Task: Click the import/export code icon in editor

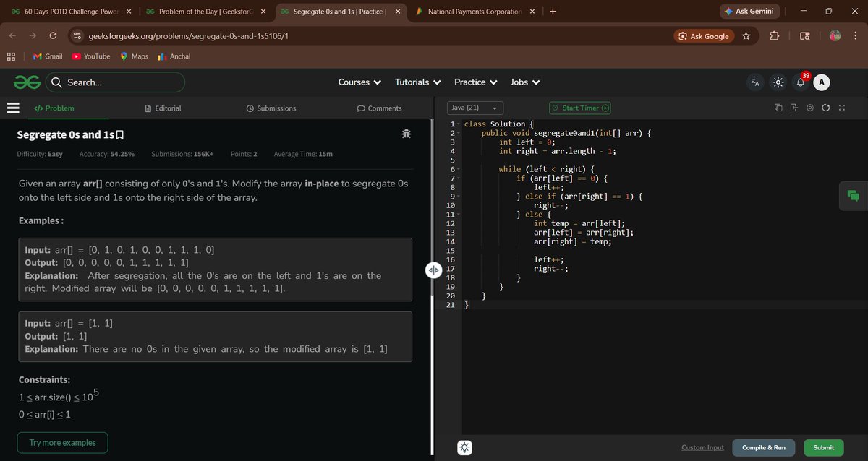Action: pyautogui.click(x=793, y=108)
